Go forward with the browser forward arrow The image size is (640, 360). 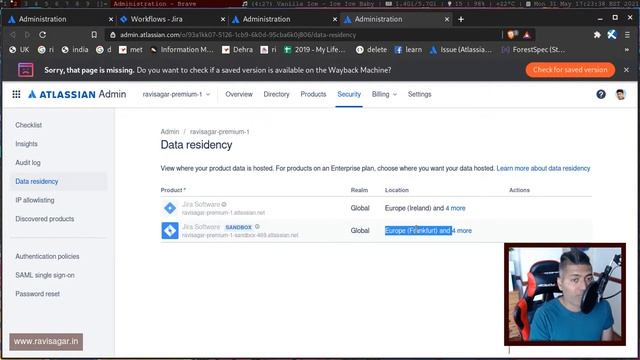(27, 35)
